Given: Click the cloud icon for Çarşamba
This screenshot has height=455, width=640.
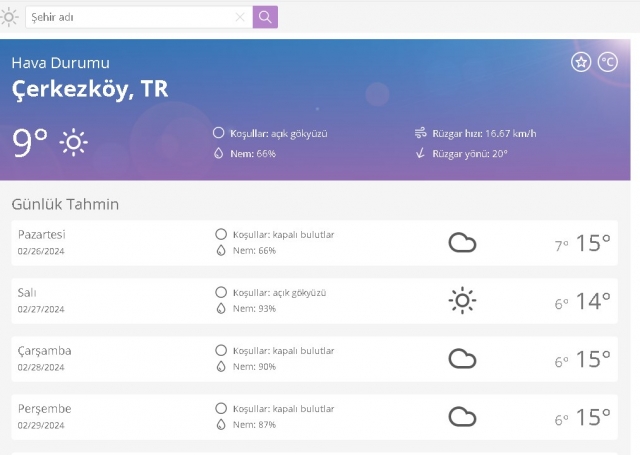Looking at the screenshot, I should pyautogui.click(x=462, y=359).
